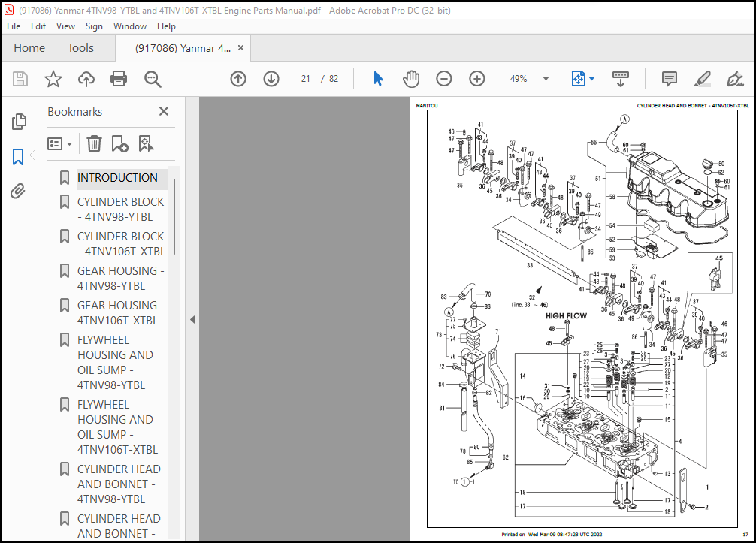Close the Bookmarks panel
Image resolution: width=756 pixels, height=543 pixels.
pyautogui.click(x=164, y=111)
